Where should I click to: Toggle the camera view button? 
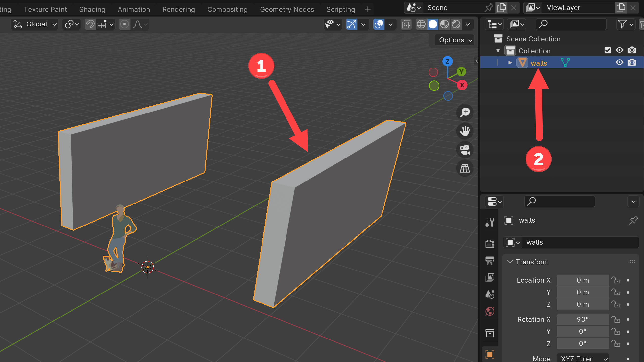[x=465, y=150]
